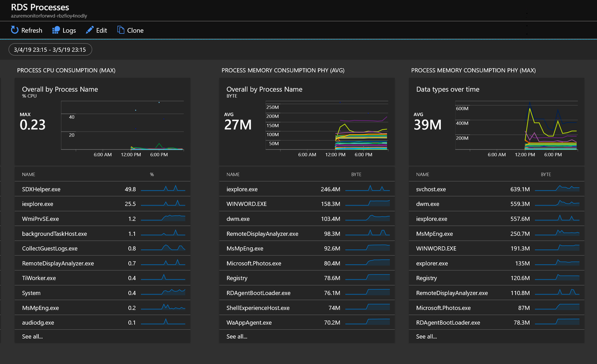Select SDXHelper.exe row in CPU list
597x364 pixels.
coord(102,189)
